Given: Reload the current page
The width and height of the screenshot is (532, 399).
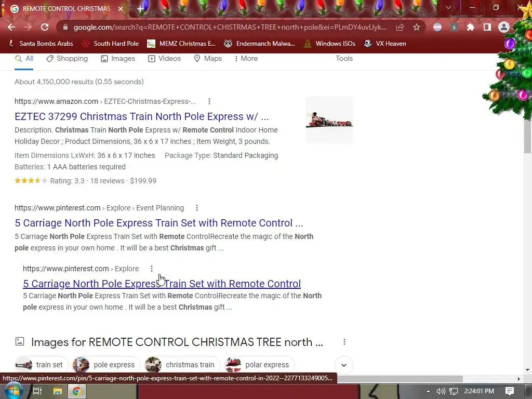Looking at the screenshot, I should (x=45, y=27).
